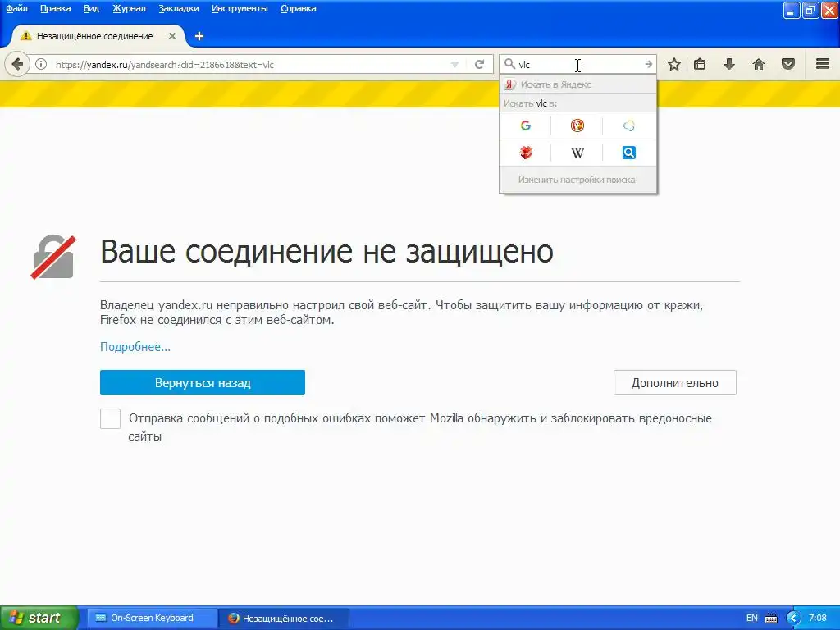Click the warning triangle on the tab
The width and height of the screenshot is (840, 630).
25,36
